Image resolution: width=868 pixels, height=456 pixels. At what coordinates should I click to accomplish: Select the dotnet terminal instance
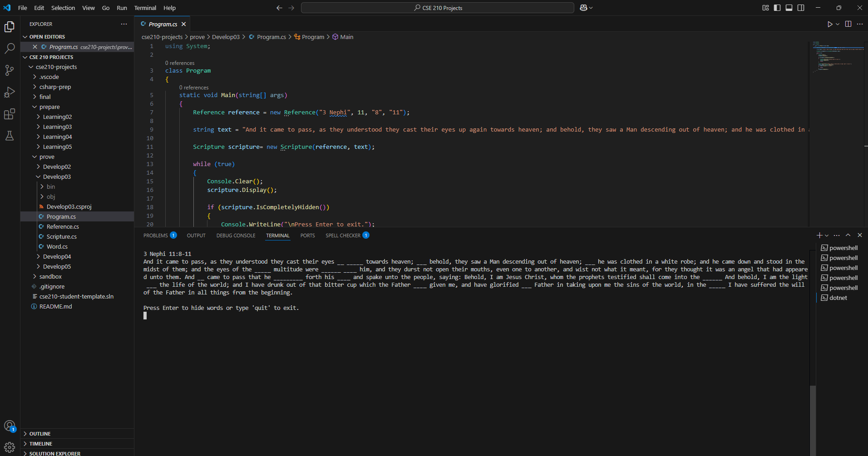click(838, 298)
